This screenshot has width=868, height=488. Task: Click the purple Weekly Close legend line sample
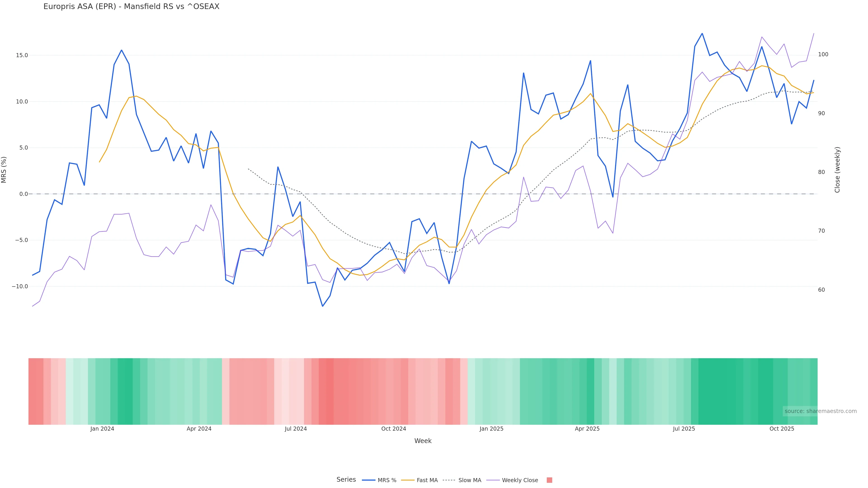tap(493, 480)
